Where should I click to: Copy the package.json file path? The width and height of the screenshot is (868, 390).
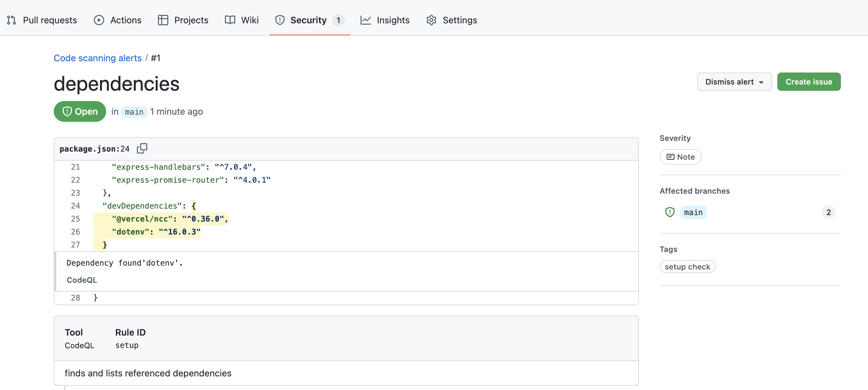point(142,148)
